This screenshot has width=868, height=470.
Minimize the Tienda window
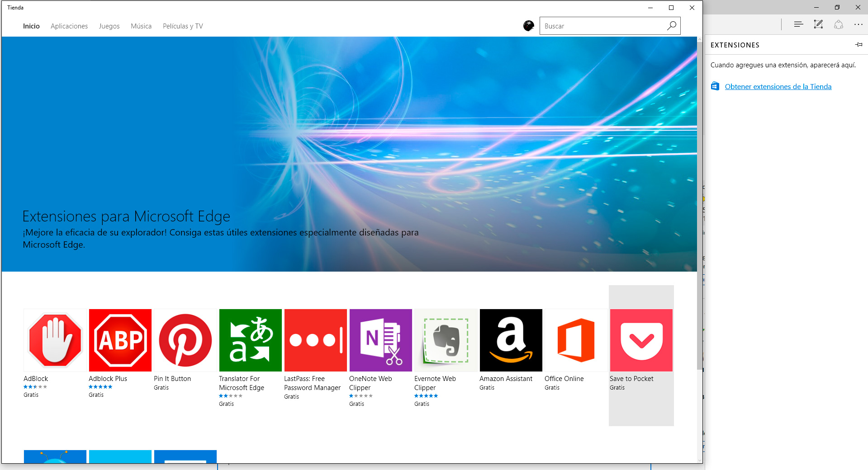coord(650,8)
